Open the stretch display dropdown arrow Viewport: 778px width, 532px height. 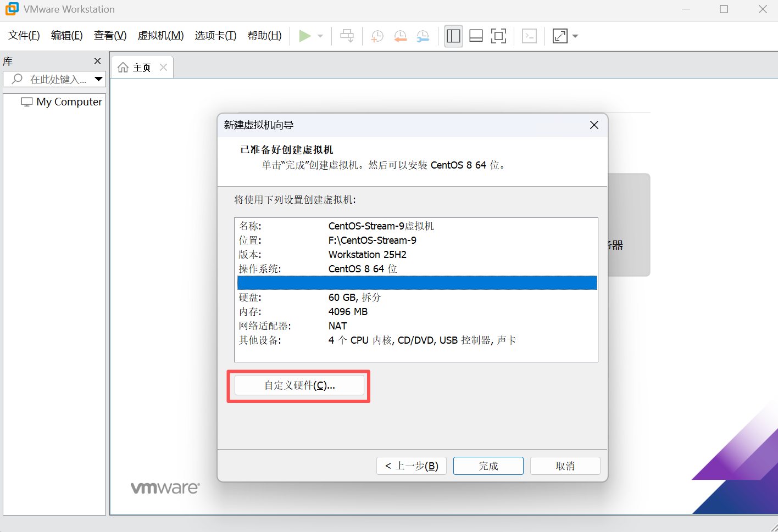click(575, 36)
